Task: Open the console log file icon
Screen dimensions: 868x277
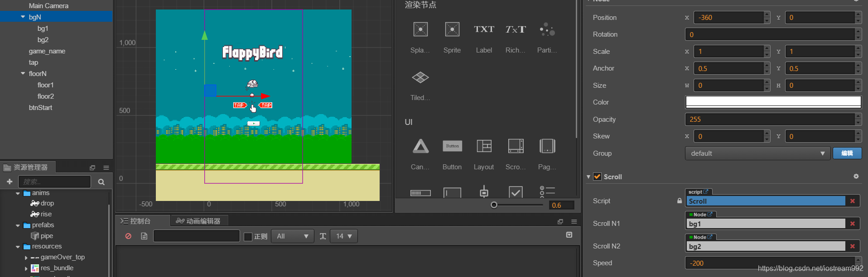Action: pos(144,236)
